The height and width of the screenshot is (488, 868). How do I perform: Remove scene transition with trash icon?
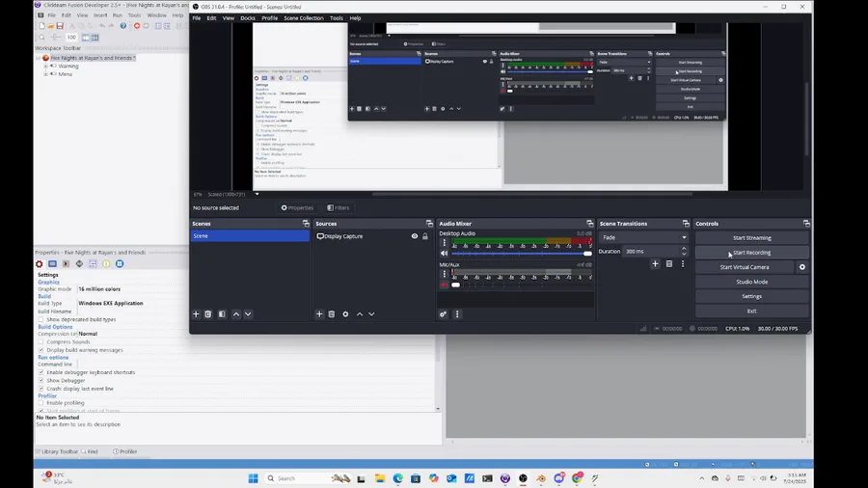pyautogui.click(x=669, y=264)
